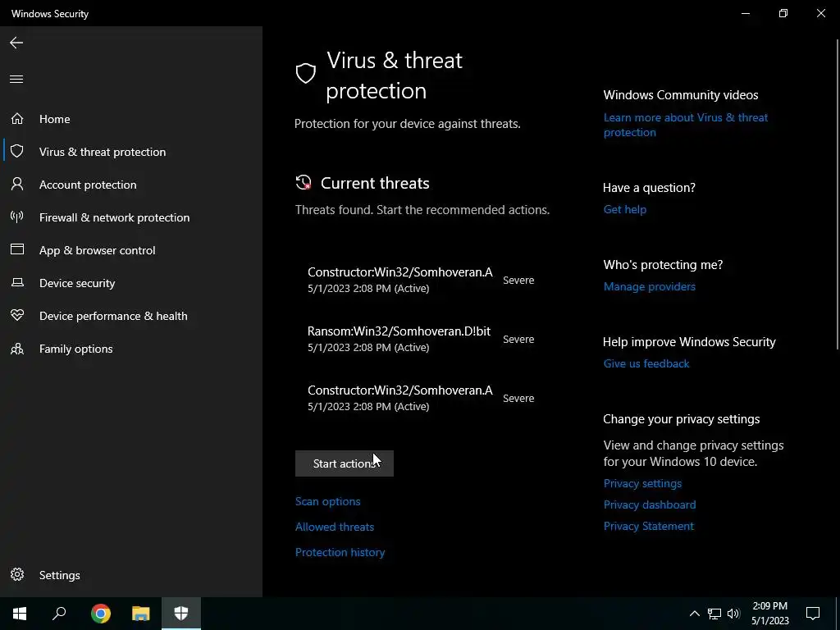
Task: Open Learn more about Virus & threat protection
Action: click(x=686, y=125)
